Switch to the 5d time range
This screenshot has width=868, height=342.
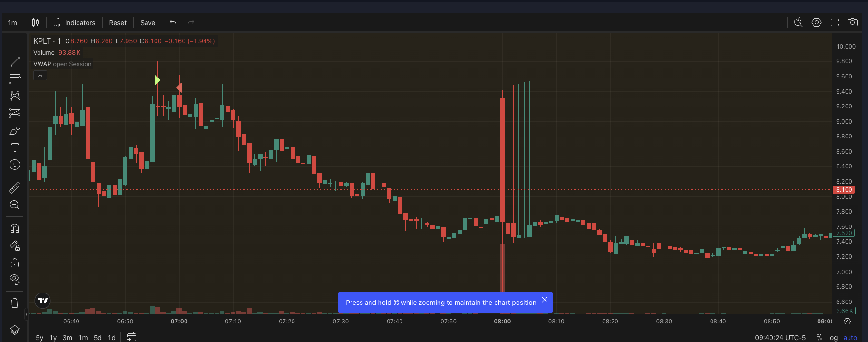tap(98, 338)
